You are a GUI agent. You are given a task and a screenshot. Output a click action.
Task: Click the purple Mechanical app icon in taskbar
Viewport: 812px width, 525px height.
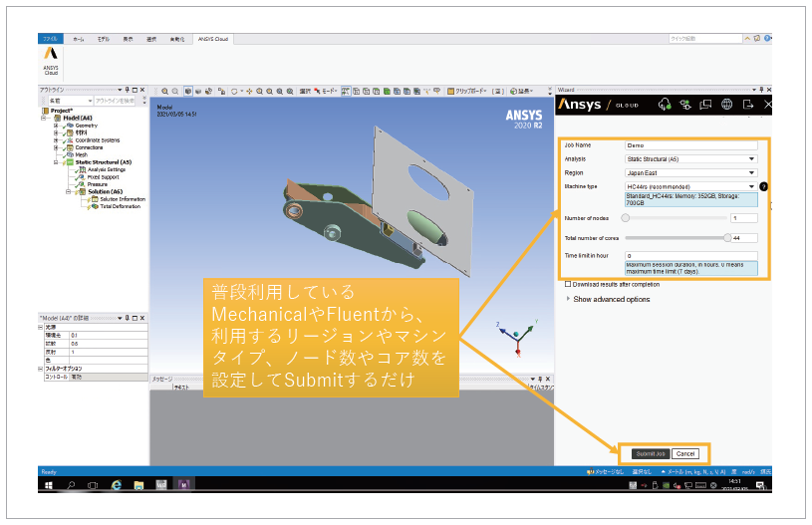click(184, 485)
